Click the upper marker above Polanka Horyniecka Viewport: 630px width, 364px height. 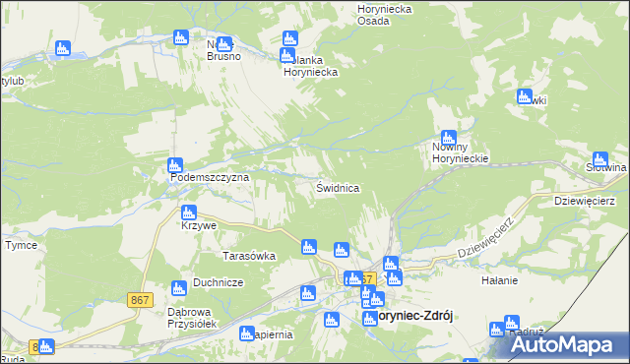click(x=290, y=39)
